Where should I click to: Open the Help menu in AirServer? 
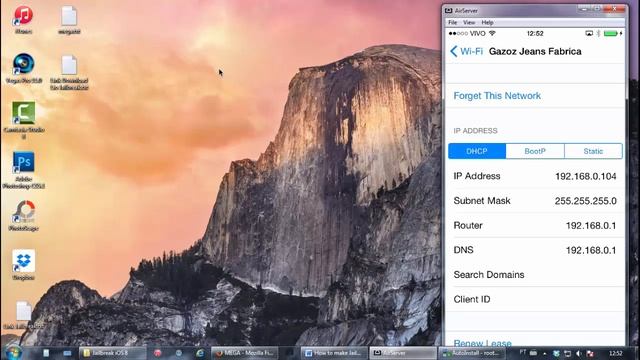487,22
